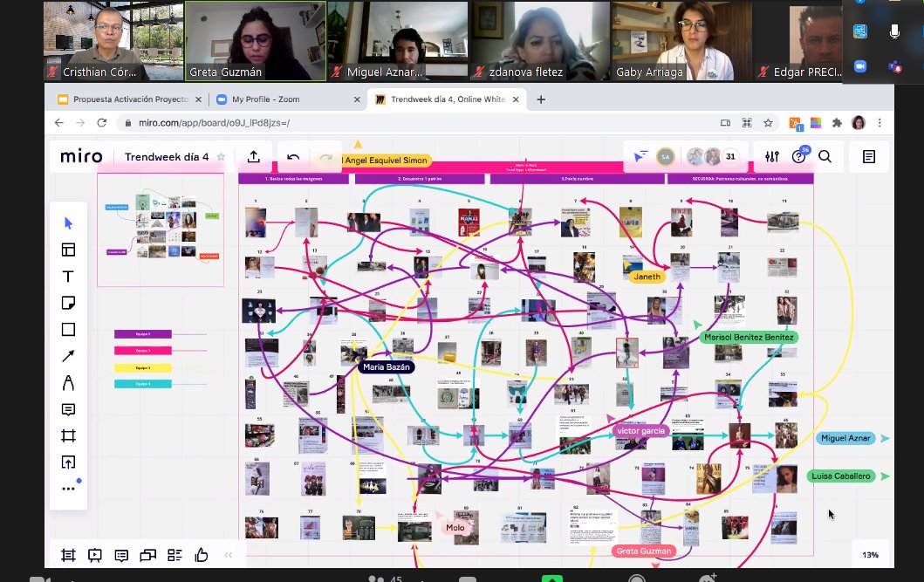
Task: Collapse the bottom toolbar with double chevron
Action: [x=228, y=555]
